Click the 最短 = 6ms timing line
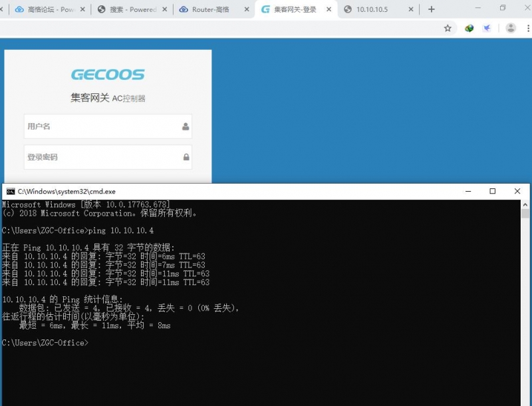Viewport: 532px width, 406px height. (94, 325)
